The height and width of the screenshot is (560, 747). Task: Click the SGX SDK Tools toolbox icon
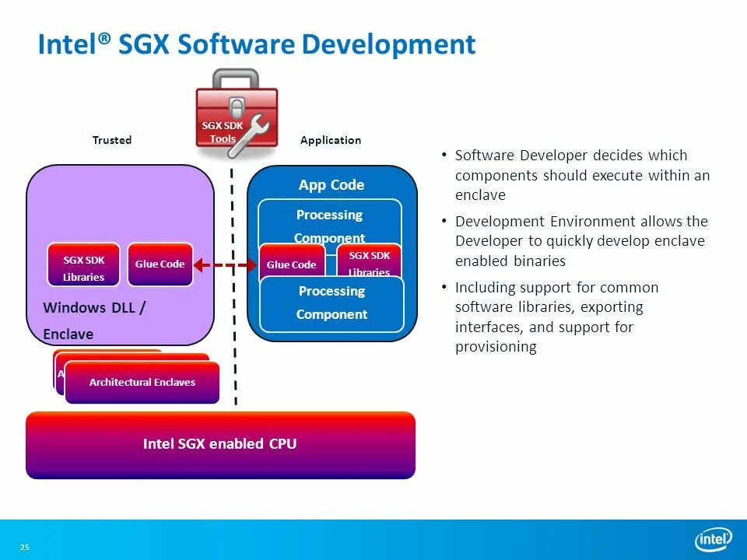[237, 114]
